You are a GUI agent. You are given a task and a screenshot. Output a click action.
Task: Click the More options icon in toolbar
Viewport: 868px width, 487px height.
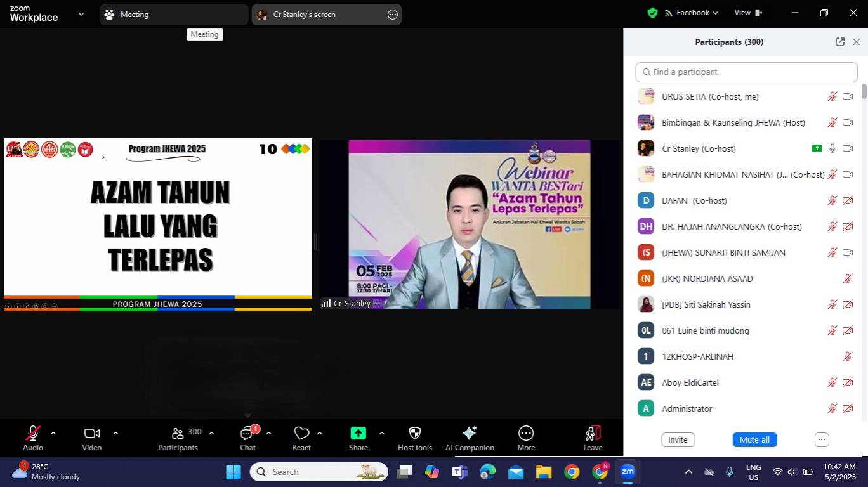pyautogui.click(x=526, y=434)
